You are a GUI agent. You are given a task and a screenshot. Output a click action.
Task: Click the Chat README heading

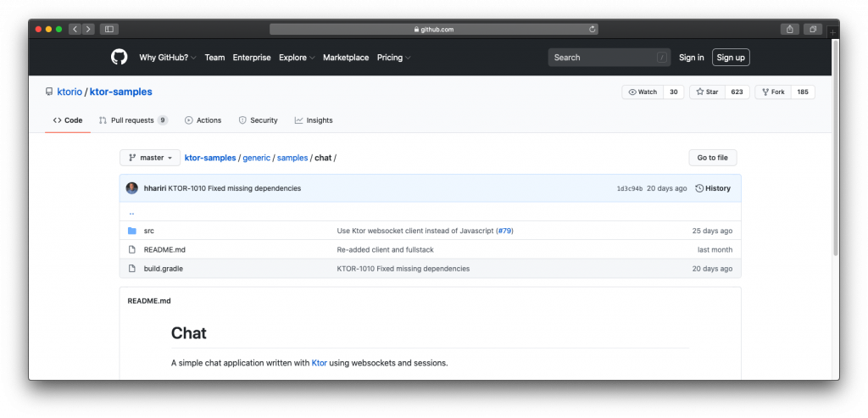pyautogui.click(x=189, y=333)
